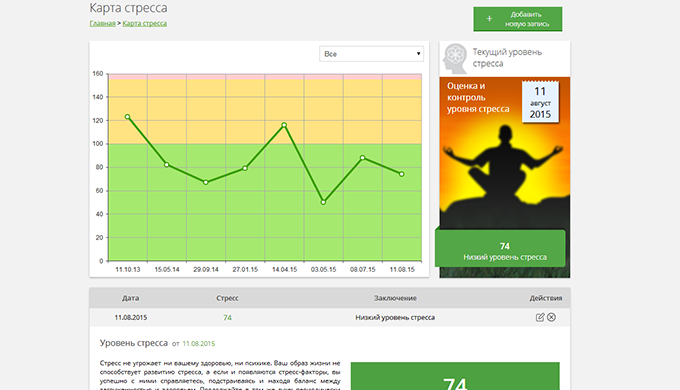Select the lowest chart point at 03.05.15
The height and width of the screenshot is (390, 680).
[x=323, y=202]
